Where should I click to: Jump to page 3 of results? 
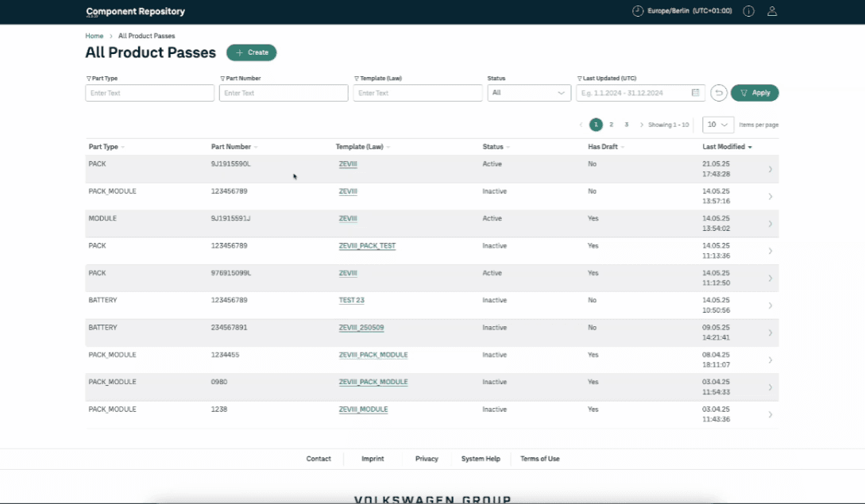tap(626, 125)
